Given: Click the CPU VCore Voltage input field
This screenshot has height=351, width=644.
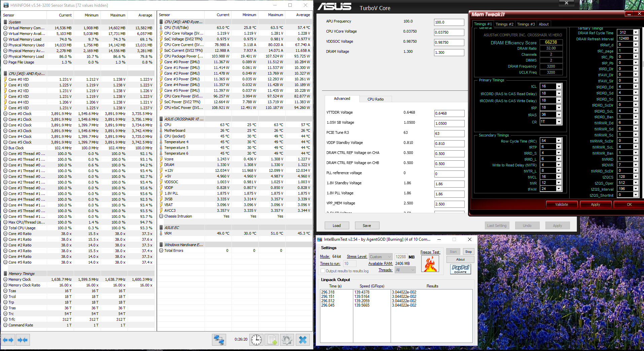Looking at the screenshot, I should pyautogui.click(x=449, y=32).
